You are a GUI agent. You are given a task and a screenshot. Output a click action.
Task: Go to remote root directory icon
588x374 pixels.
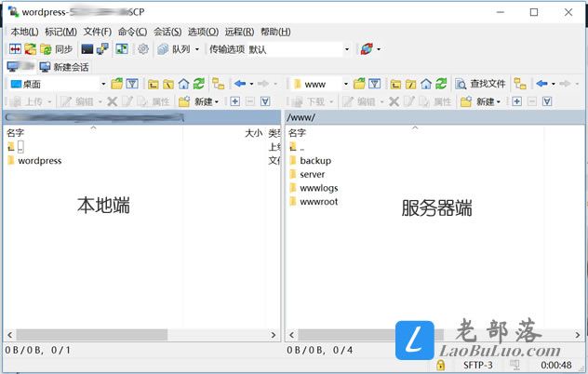[x=410, y=84]
